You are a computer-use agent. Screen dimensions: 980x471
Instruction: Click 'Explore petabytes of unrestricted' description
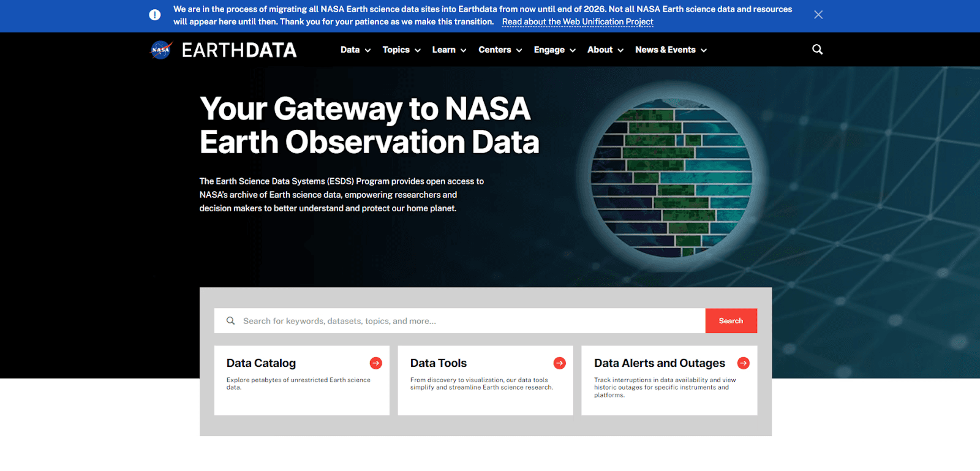(x=298, y=383)
